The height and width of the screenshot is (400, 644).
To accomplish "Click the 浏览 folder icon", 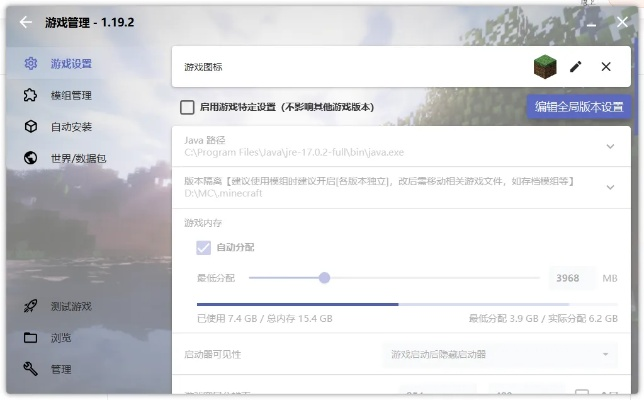I will tap(30, 338).
